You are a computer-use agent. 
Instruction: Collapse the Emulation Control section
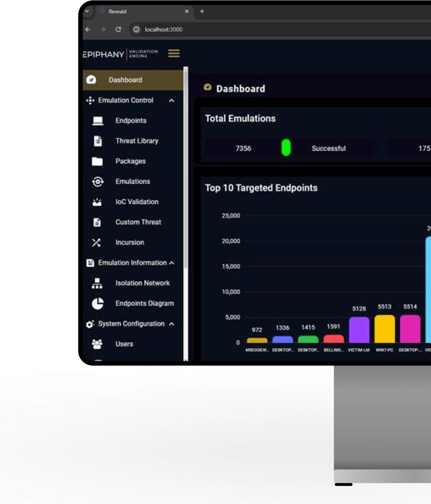click(x=171, y=100)
